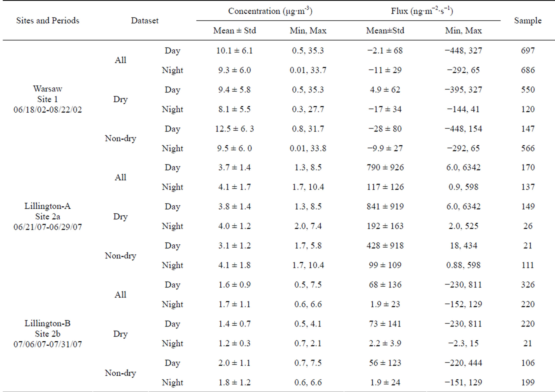Click the Sites and Periods column header
This screenshot has height=392, width=555.
click(48, 20)
